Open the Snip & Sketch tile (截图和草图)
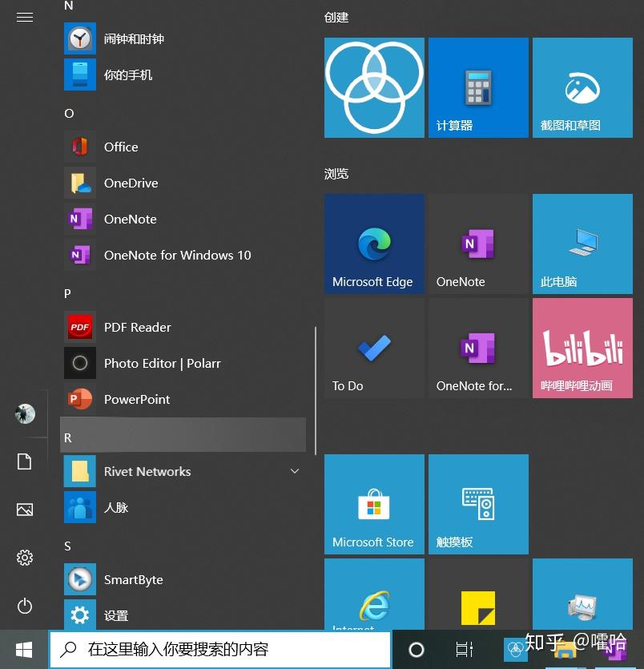The height and width of the screenshot is (669, 644). (x=582, y=87)
